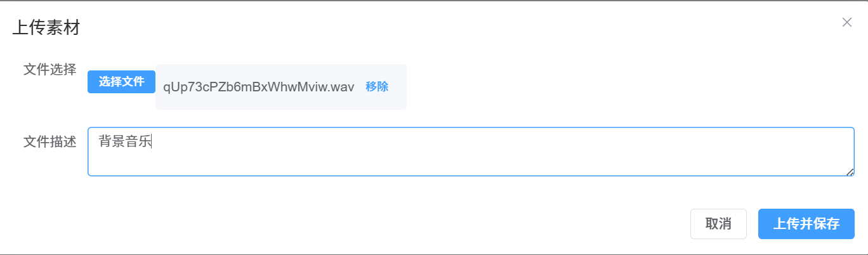Place cursor before 背 in the description
Viewport: 868px width, 255px height.
99,142
